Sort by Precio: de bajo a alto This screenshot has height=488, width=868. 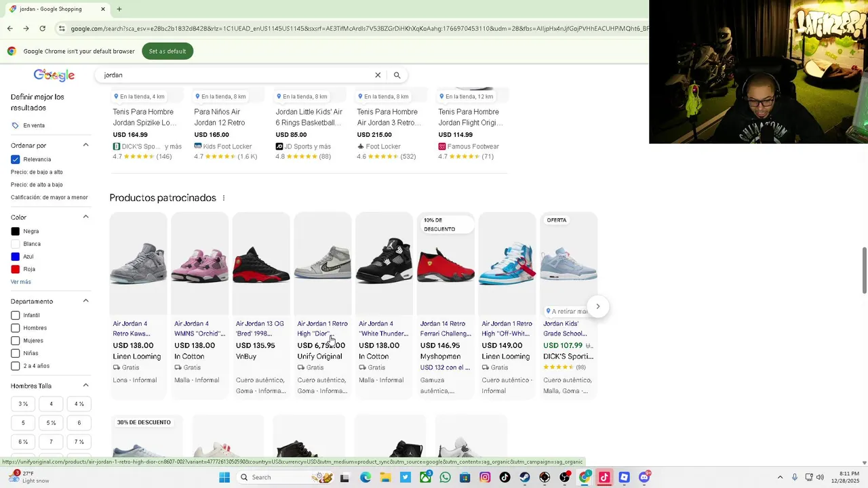coord(37,172)
